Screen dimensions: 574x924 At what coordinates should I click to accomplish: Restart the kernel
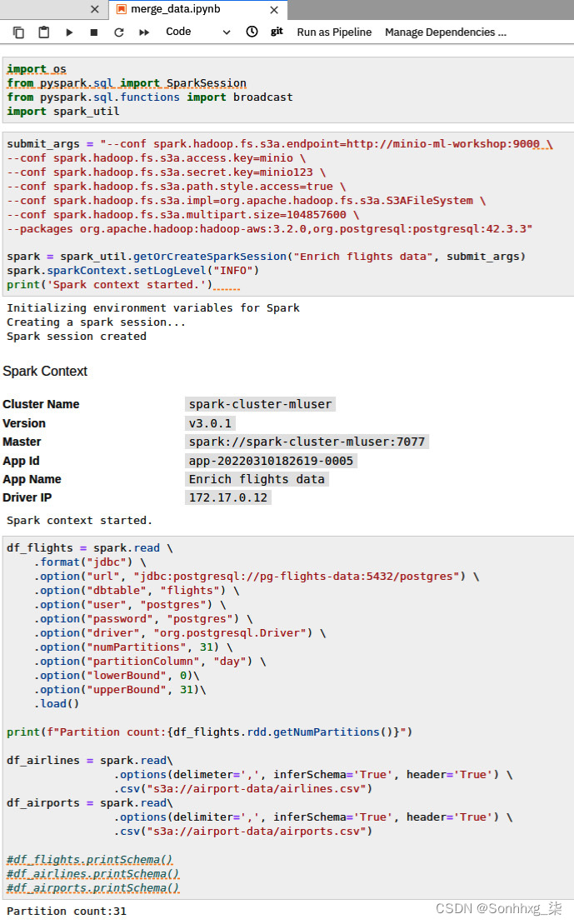tap(118, 32)
